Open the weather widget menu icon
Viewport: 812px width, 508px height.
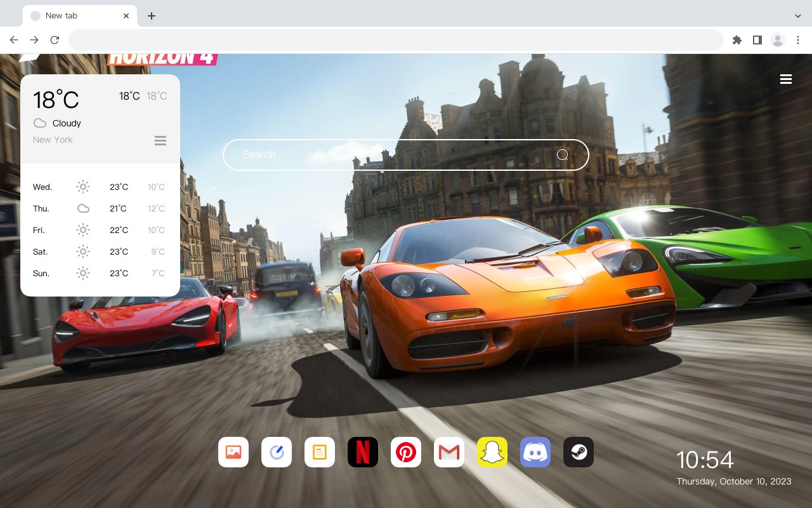pyautogui.click(x=160, y=140)
